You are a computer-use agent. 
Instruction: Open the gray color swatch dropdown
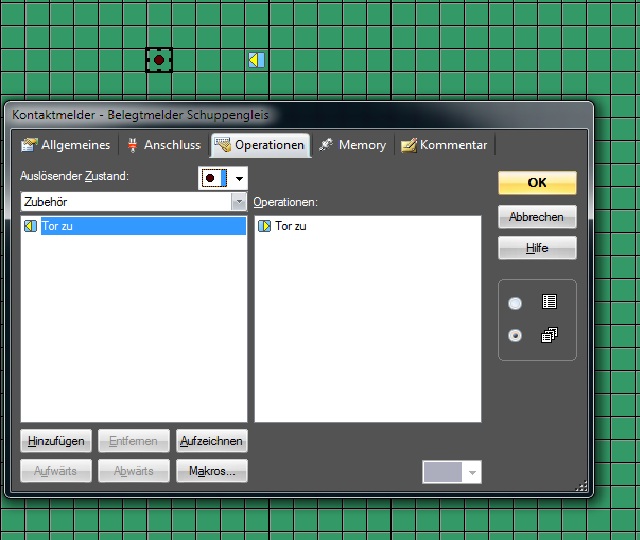[x=473, y=472]
